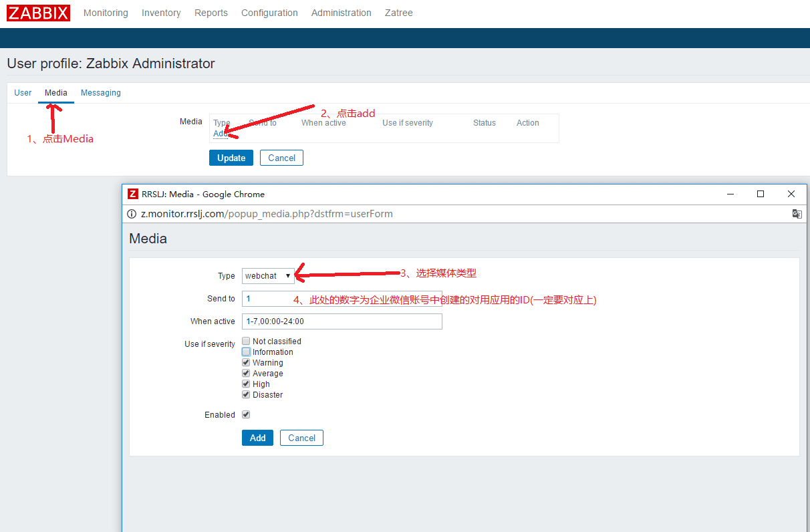Image resolution: width=810 pixels, height=532 pixels.
Task: Switch to the Messaging tab
Action: pos(101,93)
